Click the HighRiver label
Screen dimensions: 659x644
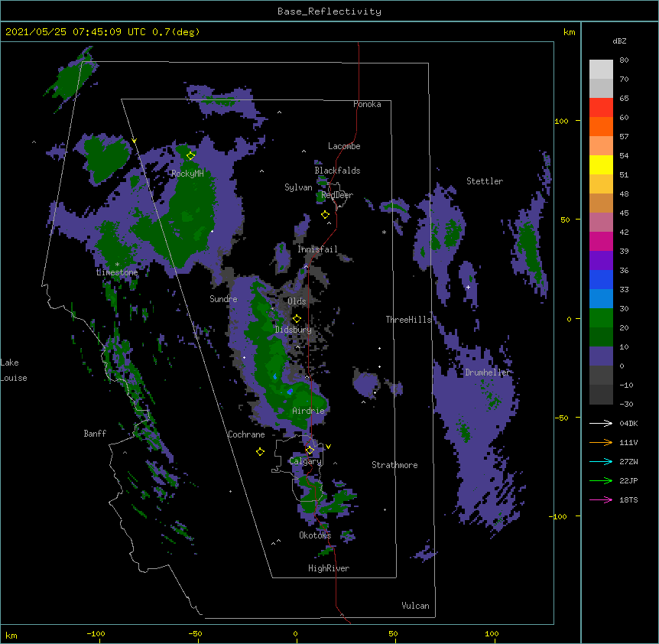[329, 568]
